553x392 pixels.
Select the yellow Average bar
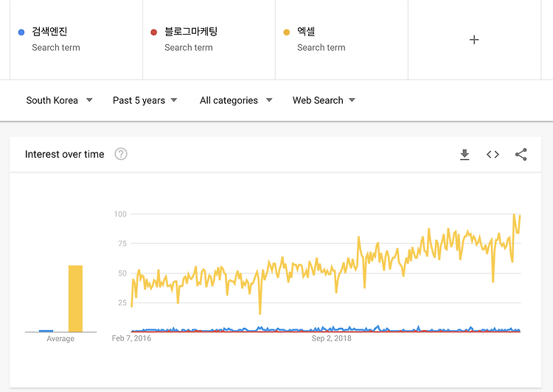click(x=75, y=298)
